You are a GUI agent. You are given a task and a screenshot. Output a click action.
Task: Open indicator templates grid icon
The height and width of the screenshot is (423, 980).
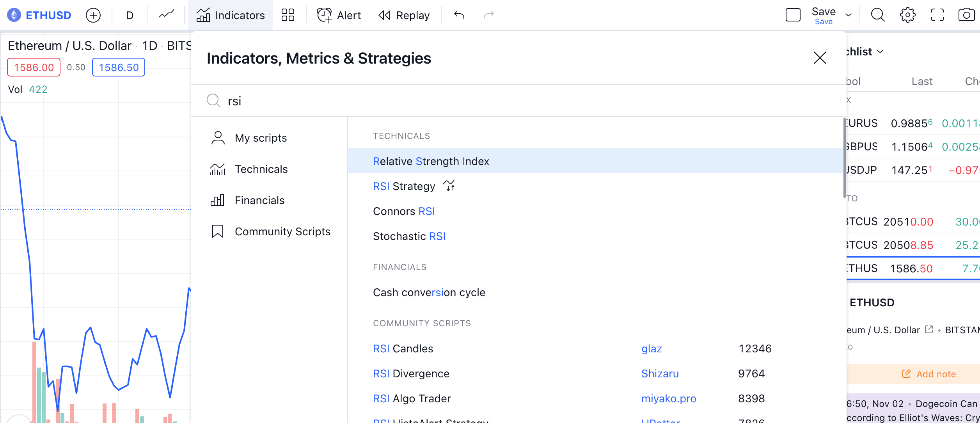pyautogui.click(x=288, y=15)
